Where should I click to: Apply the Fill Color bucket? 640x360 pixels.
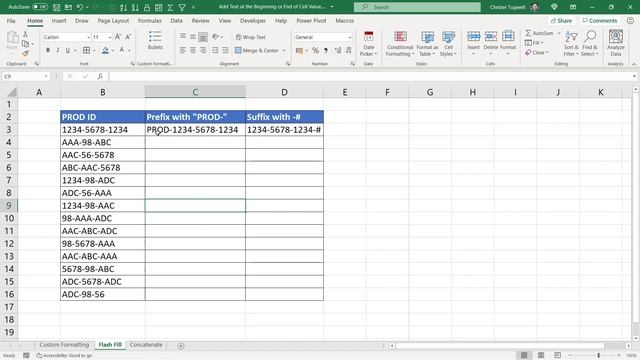[x=105, y=50]
